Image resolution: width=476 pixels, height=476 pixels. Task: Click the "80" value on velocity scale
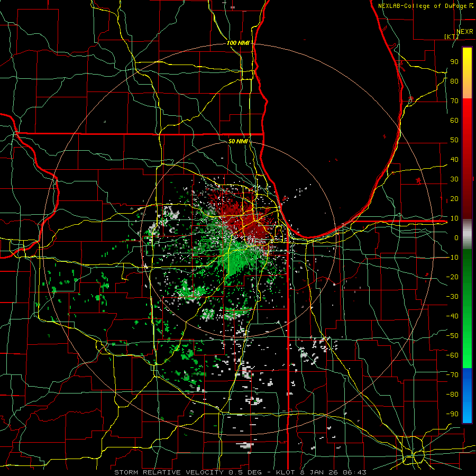[454, 81]
